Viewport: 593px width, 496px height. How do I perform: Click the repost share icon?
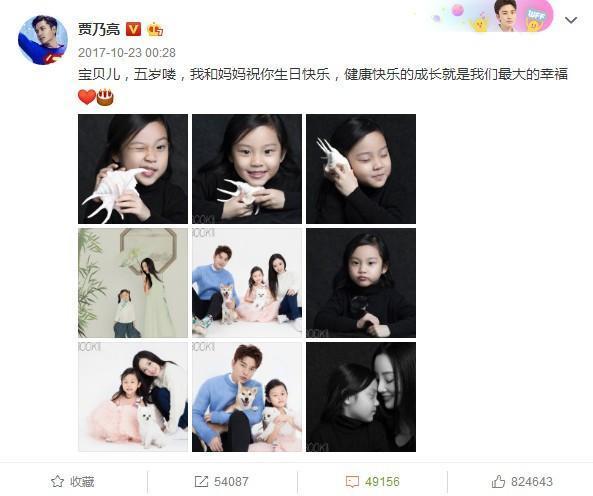[201, 481]
